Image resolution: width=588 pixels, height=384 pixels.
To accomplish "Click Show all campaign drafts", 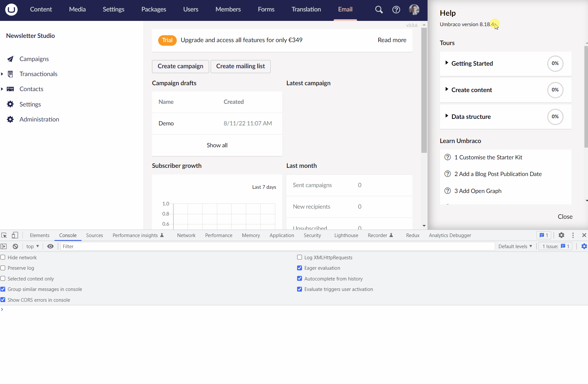I will point(217,145).
